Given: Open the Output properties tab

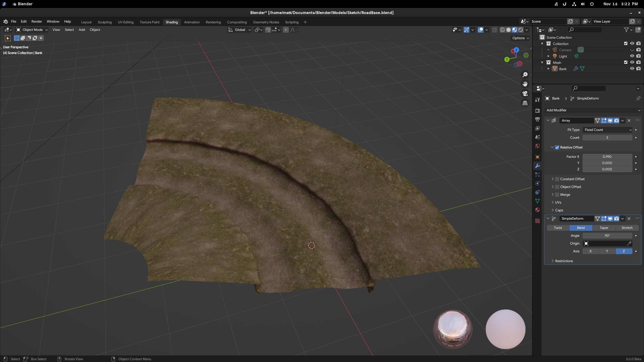Looking at the screenshot, I should click(x=537, y=119).
